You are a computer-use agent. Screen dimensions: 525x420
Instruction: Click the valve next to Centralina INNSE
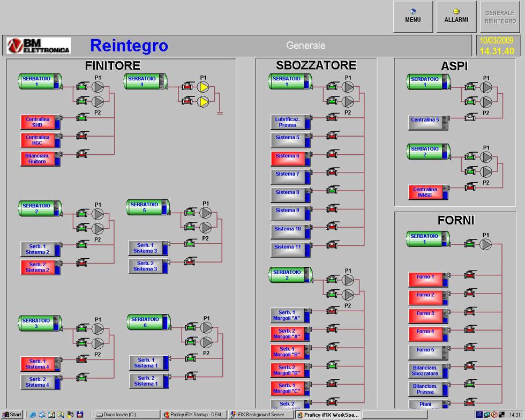click(470, 187)
